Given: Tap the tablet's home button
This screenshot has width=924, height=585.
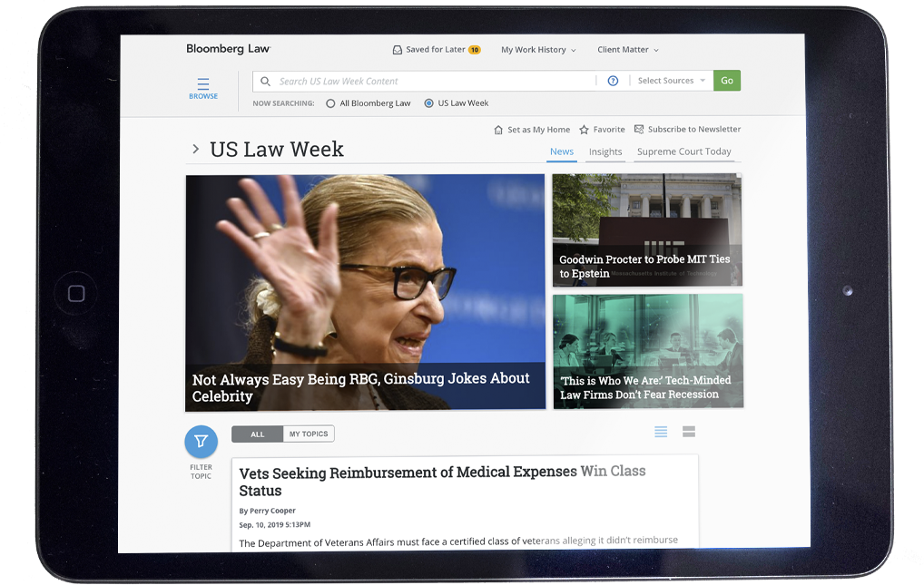Looking at the screenshot, I should [76, 293].
